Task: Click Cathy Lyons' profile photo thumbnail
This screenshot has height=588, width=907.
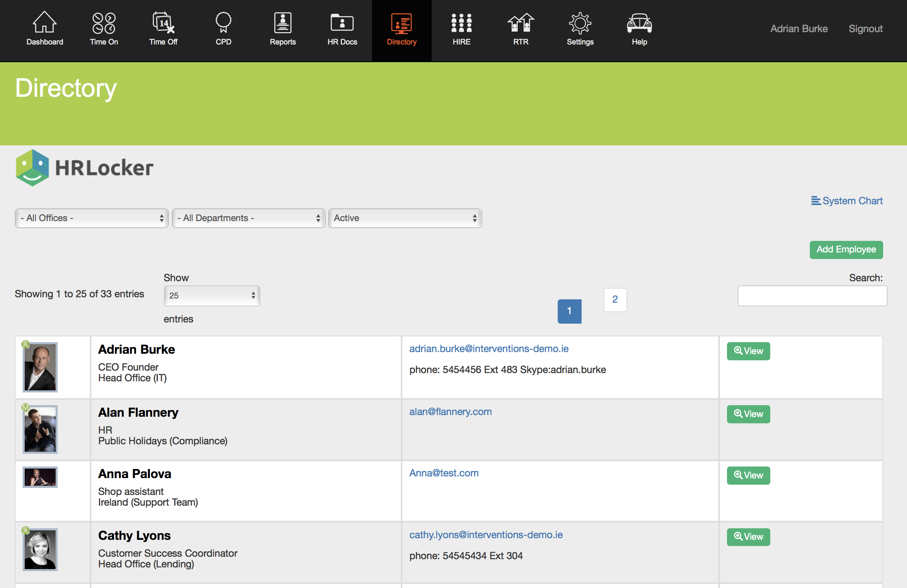Action: pyautogui.click(x=40, y=550)
